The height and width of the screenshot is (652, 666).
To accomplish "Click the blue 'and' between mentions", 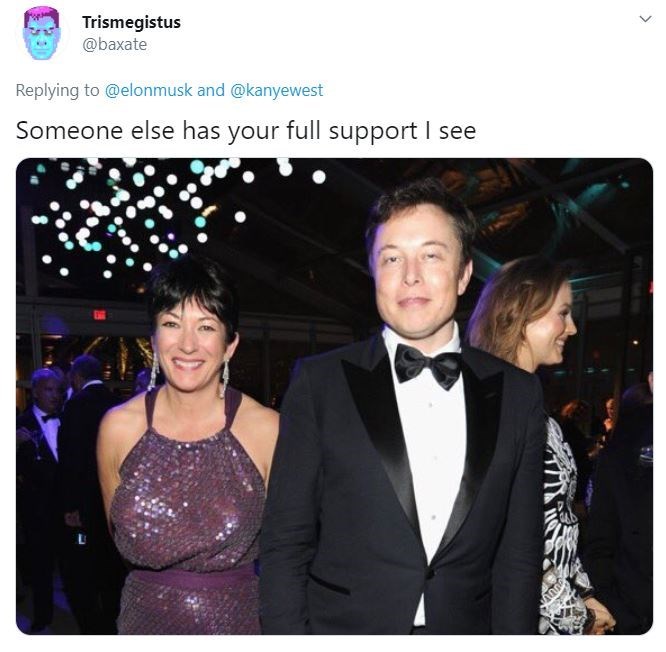I will pos(211,90).
